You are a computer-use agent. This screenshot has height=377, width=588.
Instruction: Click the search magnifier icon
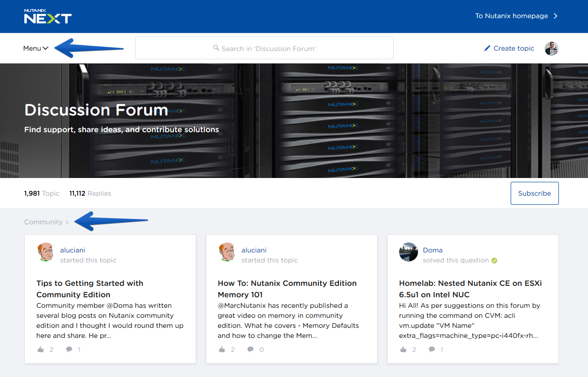point(216,48)
